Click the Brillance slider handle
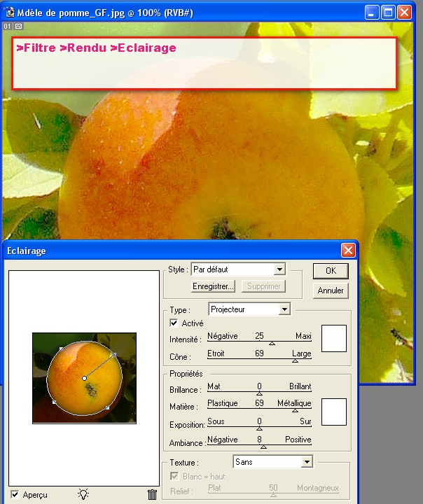The height and width of the screenshot is (504, 423). [x=259, y=393]
